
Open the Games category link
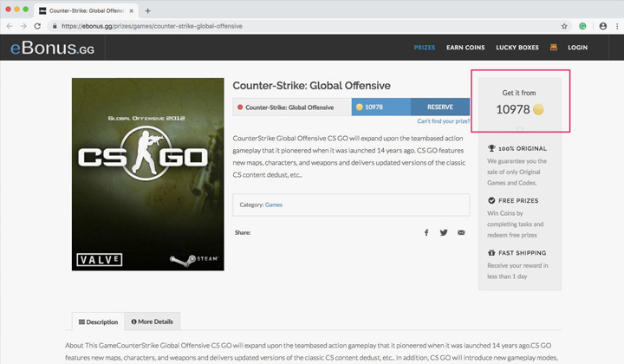(273, 205)
